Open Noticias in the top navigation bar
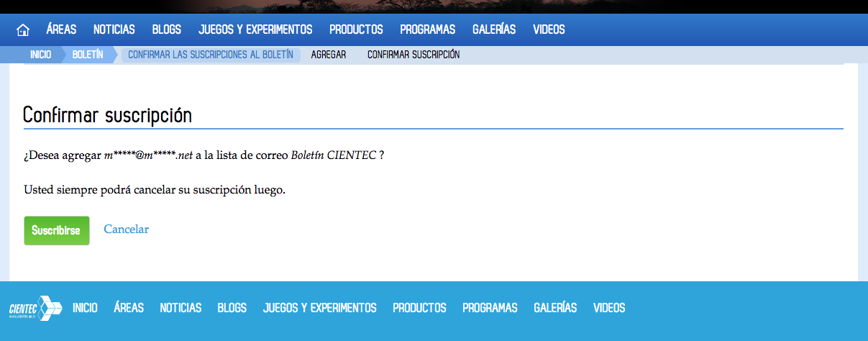The width and height of the screenshot is (868, 341). 114,30
